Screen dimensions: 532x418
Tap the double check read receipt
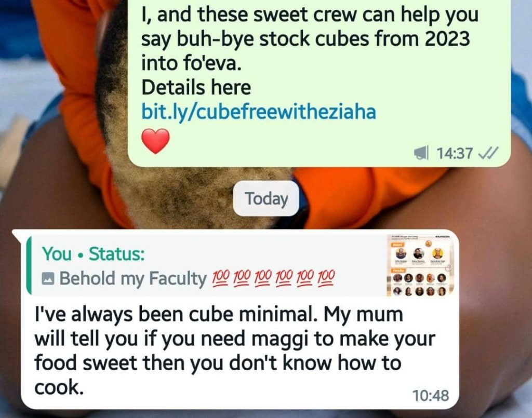click(488, 153)
